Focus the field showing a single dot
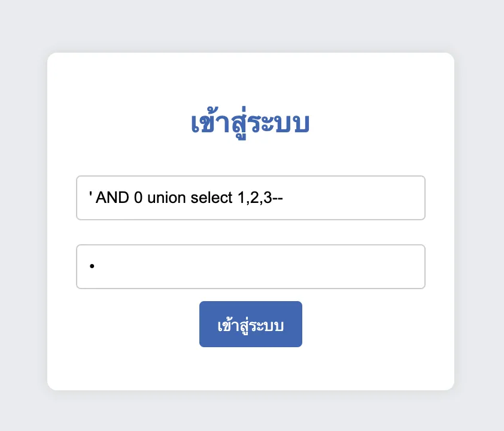504x431 pixels. (x=251, y=266)
